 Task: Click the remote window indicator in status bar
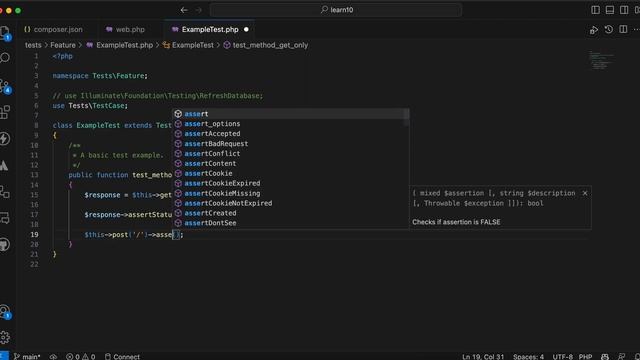(x=4, y=356)
